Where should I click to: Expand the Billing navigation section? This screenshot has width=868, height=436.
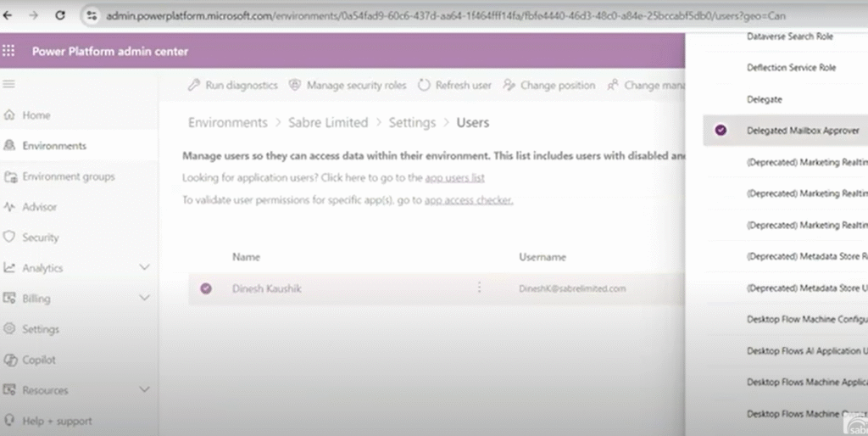[144, 298]
